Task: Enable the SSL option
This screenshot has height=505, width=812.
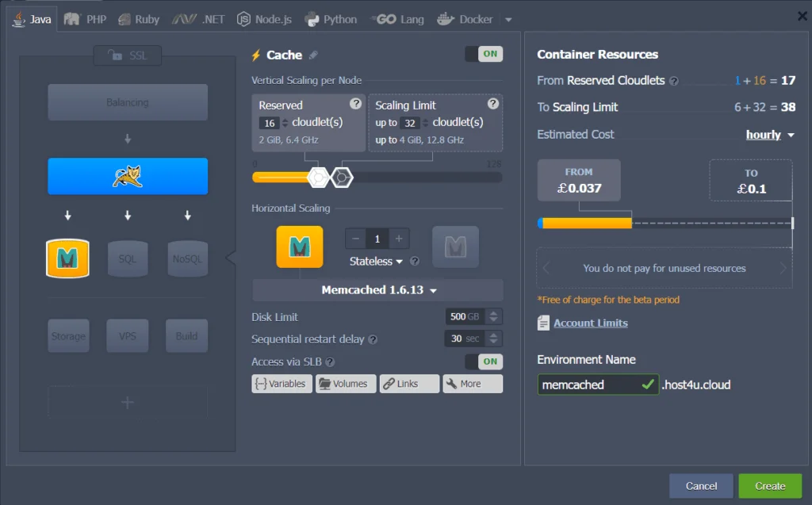Action: click(x=128, y=55)
